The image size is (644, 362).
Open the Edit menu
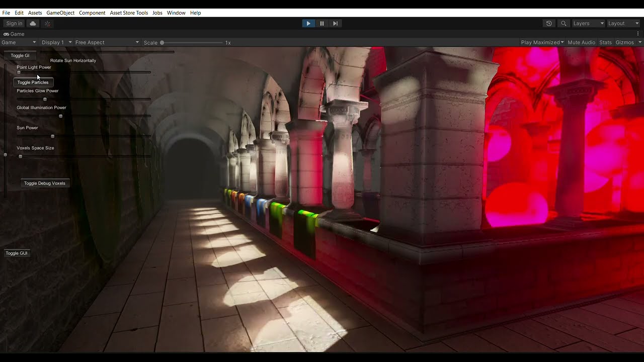19,13
